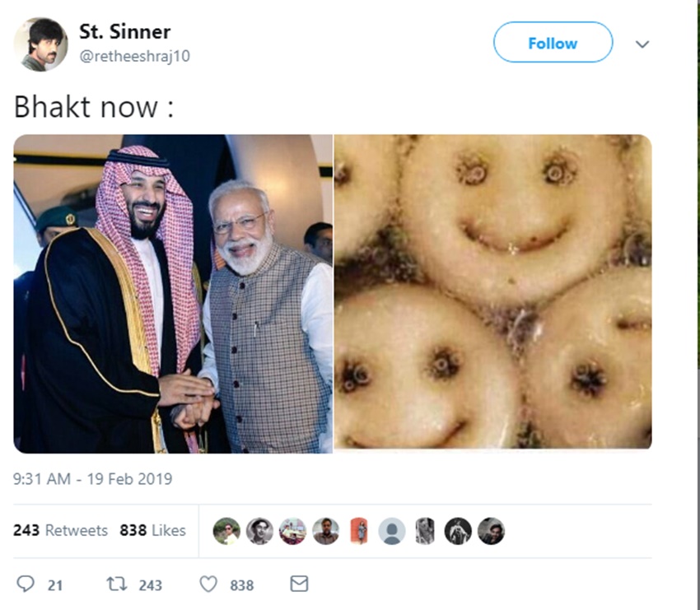
Task: Click the first liker avatar in the row
Action: click(x=226, y=531)
